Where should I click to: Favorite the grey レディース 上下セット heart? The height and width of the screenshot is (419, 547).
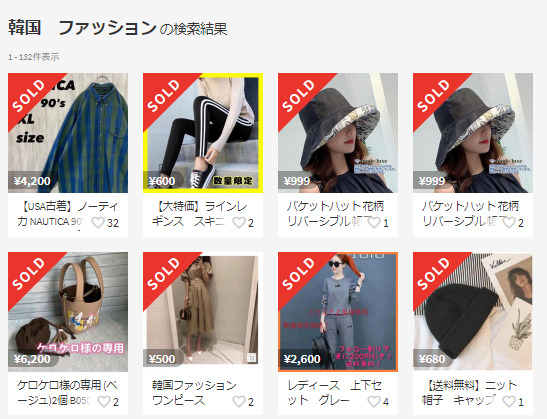click(374, 401)
